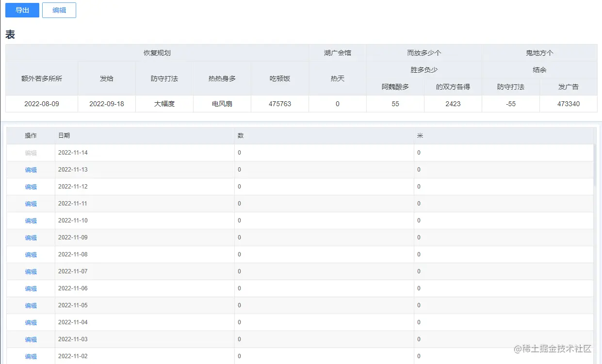Click the 数 column header
Screen dimensions: 602x364
point(324,136)
